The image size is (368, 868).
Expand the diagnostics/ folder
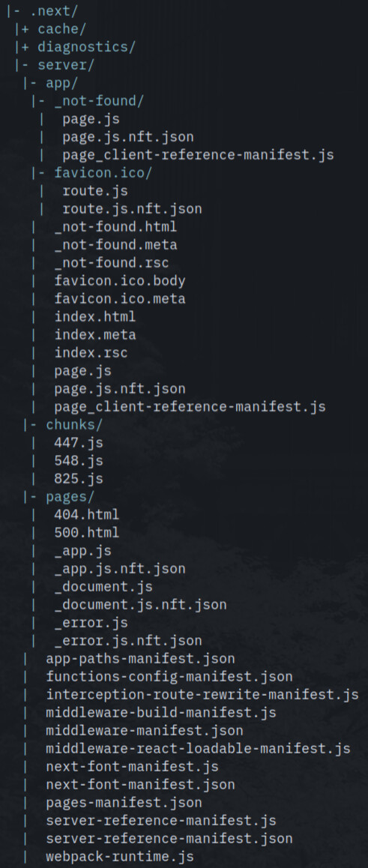(75, 47)
